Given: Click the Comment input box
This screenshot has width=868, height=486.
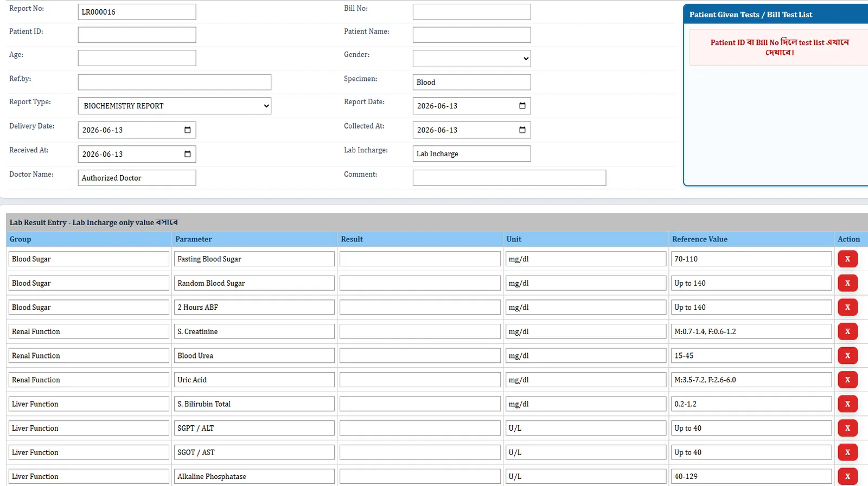Looking at the screenshot, I should click(x=509, y=177).
